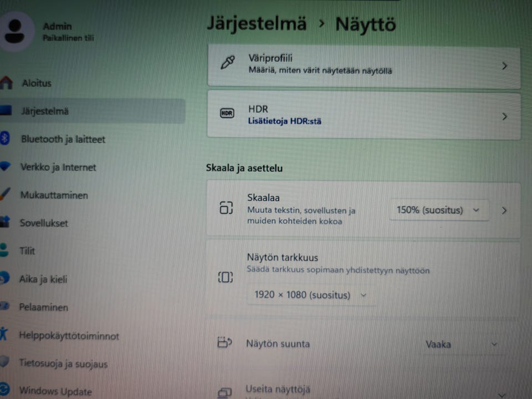Click 'Säädä tarkkuus sopimaan yhdistettyyn näyttöön' text
Viewport: 532px width, 399px height.
[x=338, y=270]
